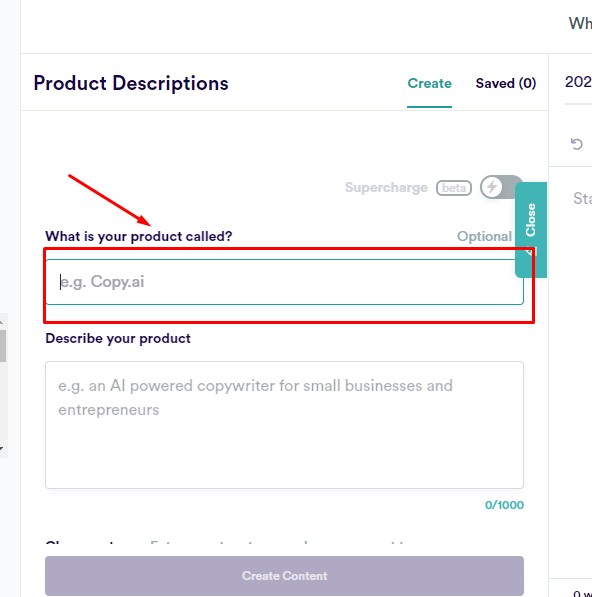
Task: Open the Saved (0) tab
Action: pos(506,83)
